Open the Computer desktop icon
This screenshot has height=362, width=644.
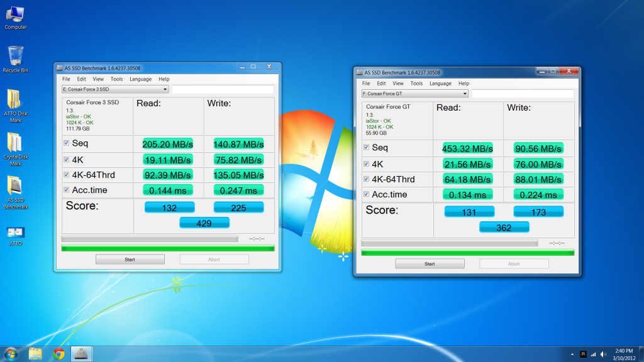pyautogui.click(x=16, y=18)
